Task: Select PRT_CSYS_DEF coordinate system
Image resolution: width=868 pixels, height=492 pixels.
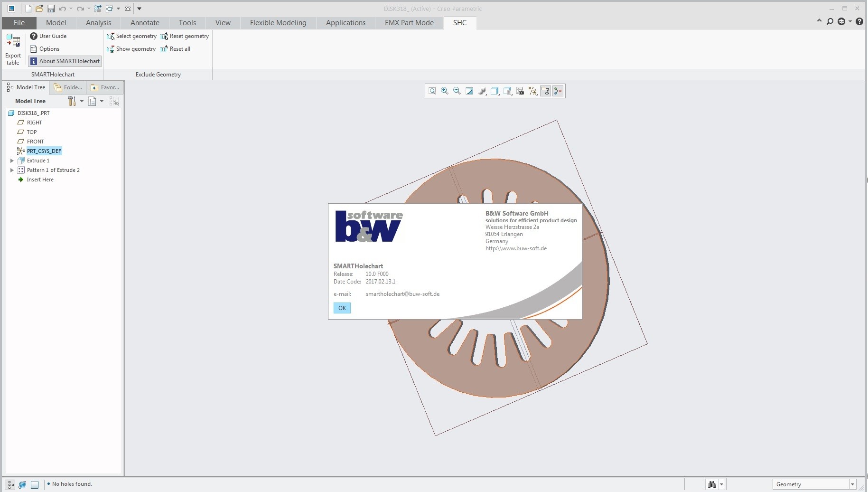Action: tap(39, 151)
